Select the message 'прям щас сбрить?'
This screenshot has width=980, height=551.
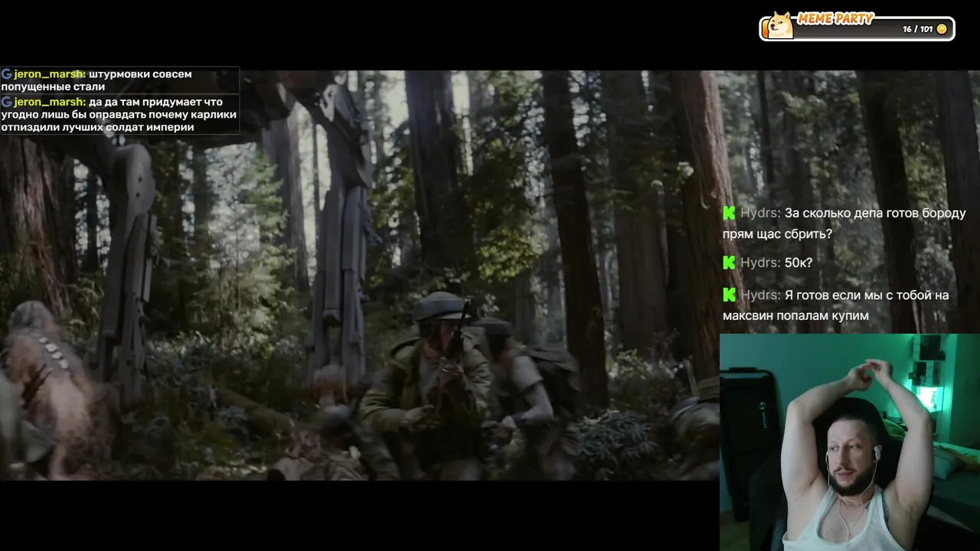click(x=777, y=234)
